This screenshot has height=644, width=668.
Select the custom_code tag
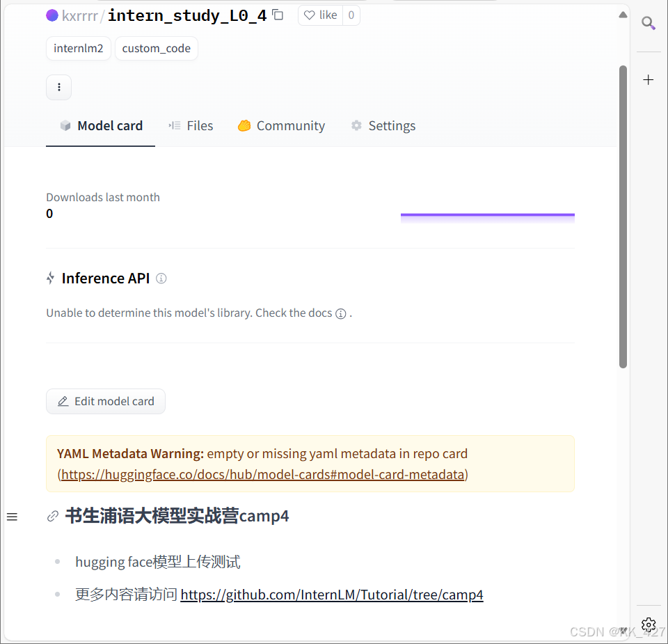[x=157, y=49]
